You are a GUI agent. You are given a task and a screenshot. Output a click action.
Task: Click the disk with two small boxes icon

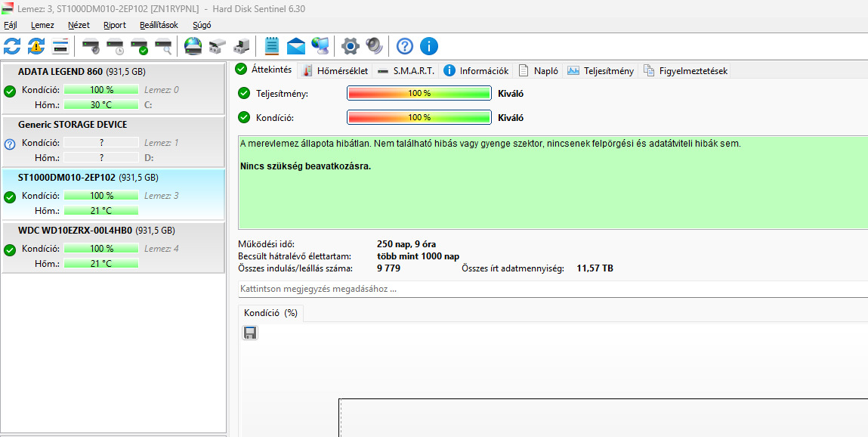pos(217,47)
